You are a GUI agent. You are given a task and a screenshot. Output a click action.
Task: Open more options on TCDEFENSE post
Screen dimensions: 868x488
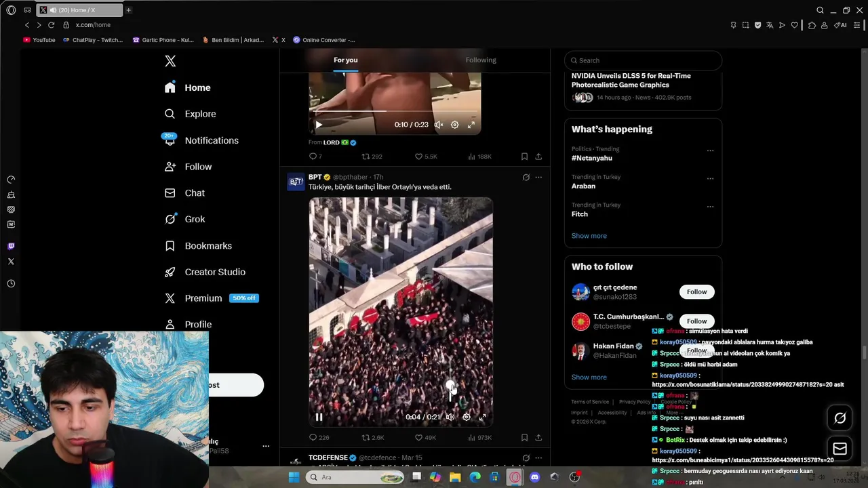pos(538,458)
